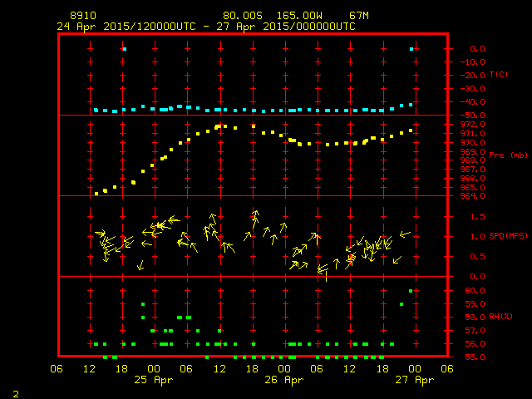Click the 964.0 pressure scale value
Viewport: 532px width, 399px height.
click(472, 196)
